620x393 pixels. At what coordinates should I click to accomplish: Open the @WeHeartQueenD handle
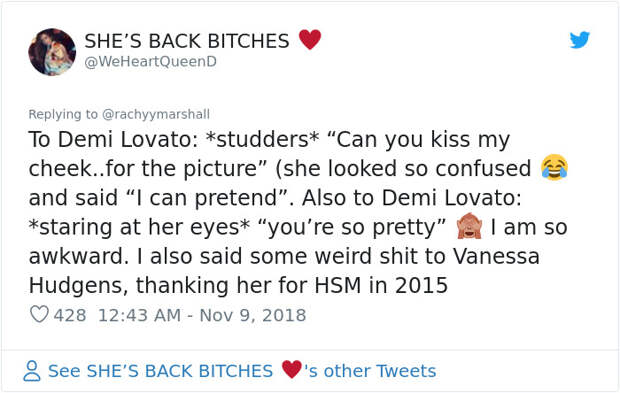click(150, 62)
